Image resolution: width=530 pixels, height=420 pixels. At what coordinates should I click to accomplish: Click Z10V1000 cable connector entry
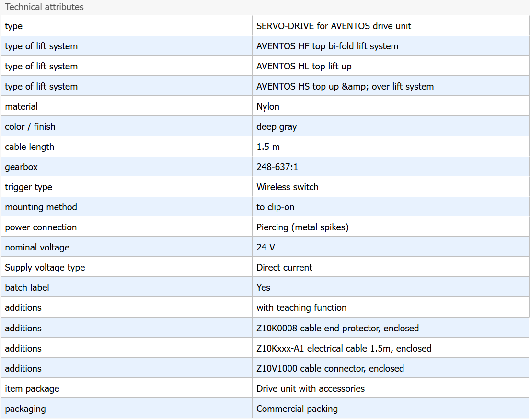click(330, 369)
